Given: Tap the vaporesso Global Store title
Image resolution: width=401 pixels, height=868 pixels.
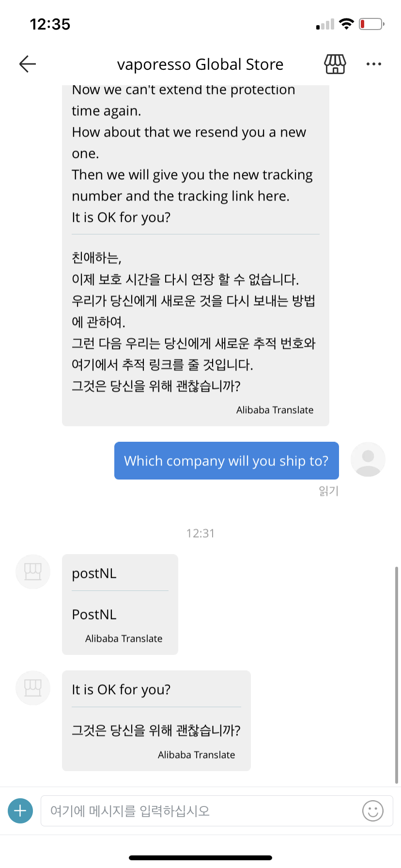Looking at the screenshot, I should (x=200, y=64).
